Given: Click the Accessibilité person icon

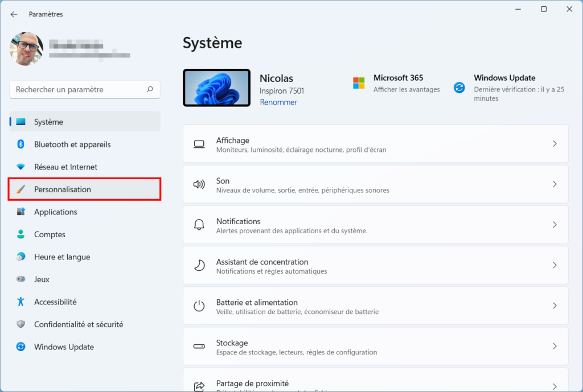Looking at the screenshot, I should click(x=21, y=302).
